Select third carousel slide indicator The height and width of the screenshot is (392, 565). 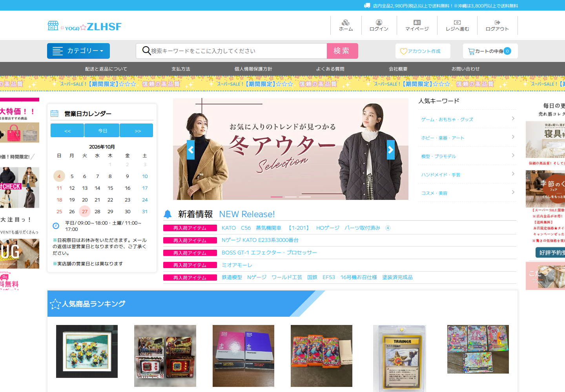(x=305, y=197)
